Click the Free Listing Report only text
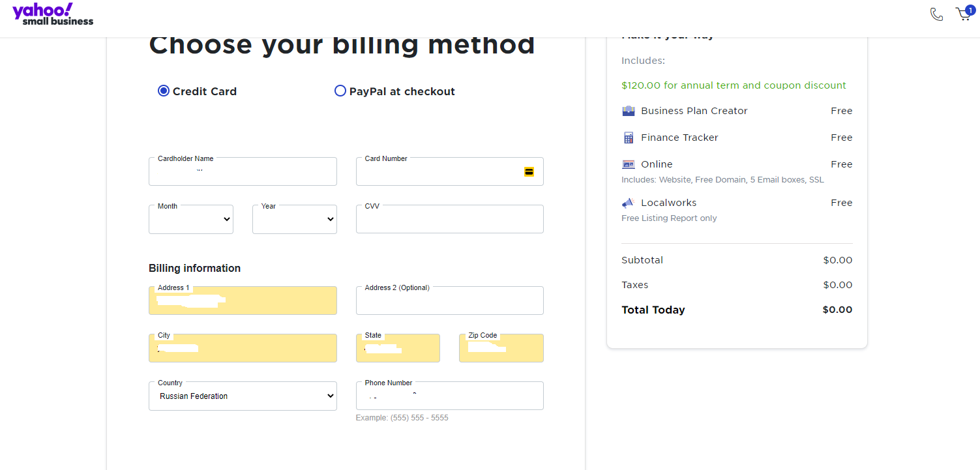The image size is (980, 470). coord(669,218)
